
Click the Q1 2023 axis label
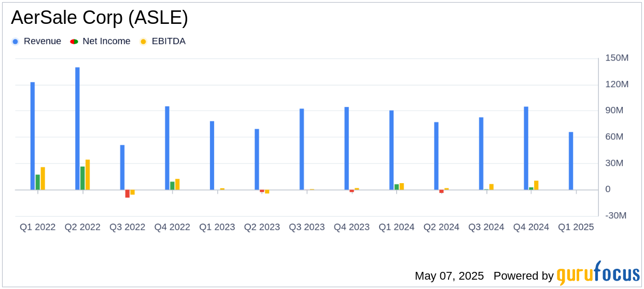pyautogui.click(x=217, y=227)
